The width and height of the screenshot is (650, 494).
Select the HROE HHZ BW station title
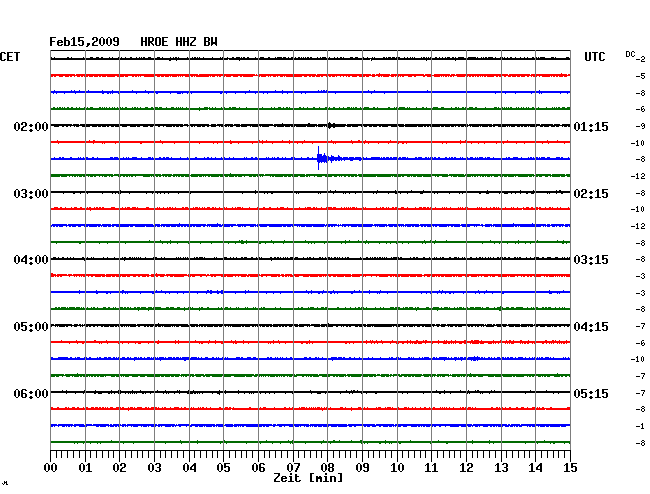(179, 42)
